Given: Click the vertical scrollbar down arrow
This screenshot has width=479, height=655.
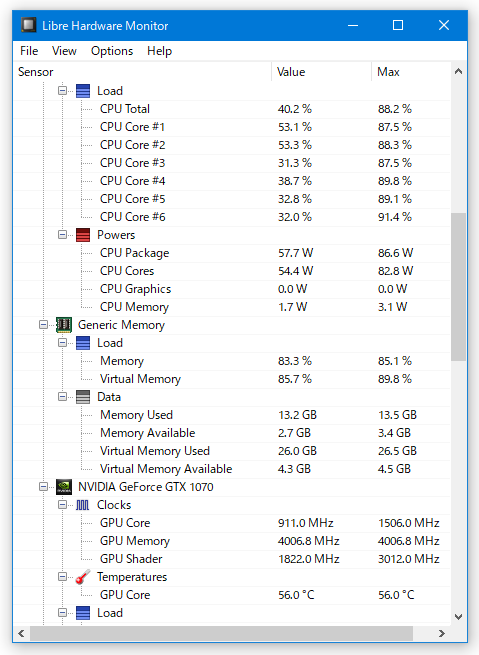Looking at the screenshot, I should [458, 617].
